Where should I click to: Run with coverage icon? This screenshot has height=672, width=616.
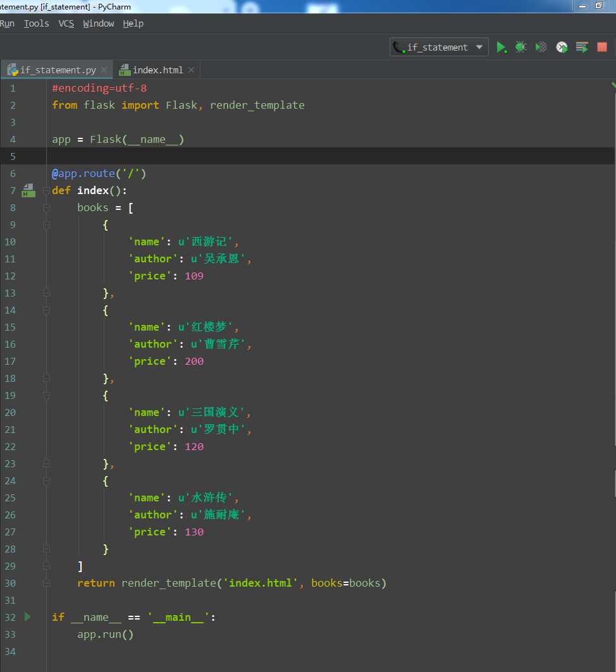(541, 47)
